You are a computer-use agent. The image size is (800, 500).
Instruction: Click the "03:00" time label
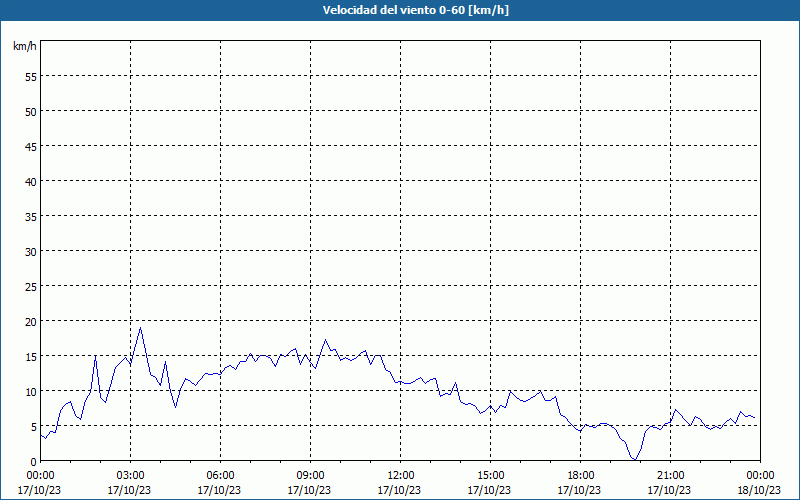coord(131,476)
